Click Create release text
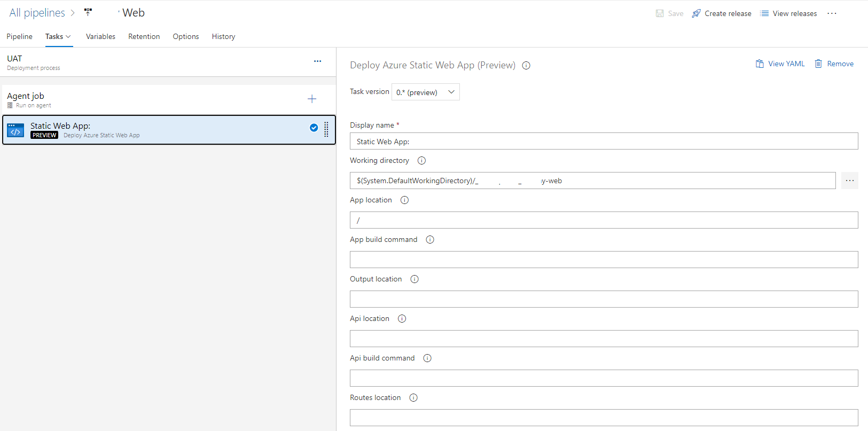The width and height of the screenshot is (868, 431). (x=728, y=13)
